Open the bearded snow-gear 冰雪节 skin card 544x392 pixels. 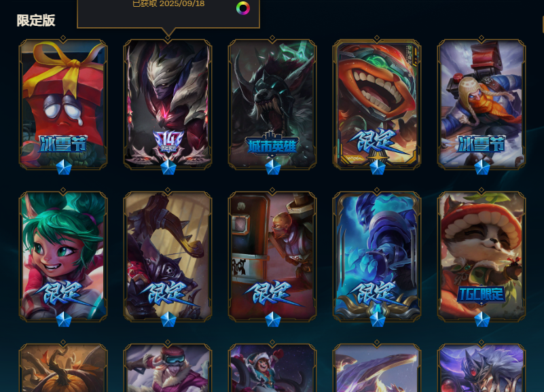482,104
